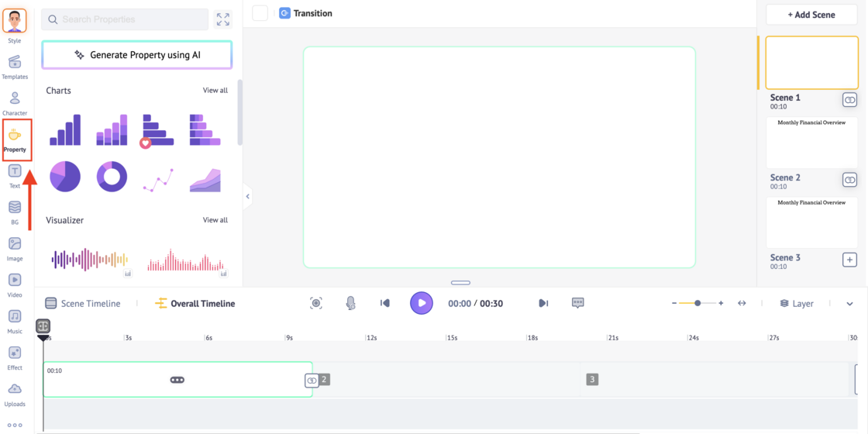
Task: Open the Character sidebar panel
Action: pos(15,103)
